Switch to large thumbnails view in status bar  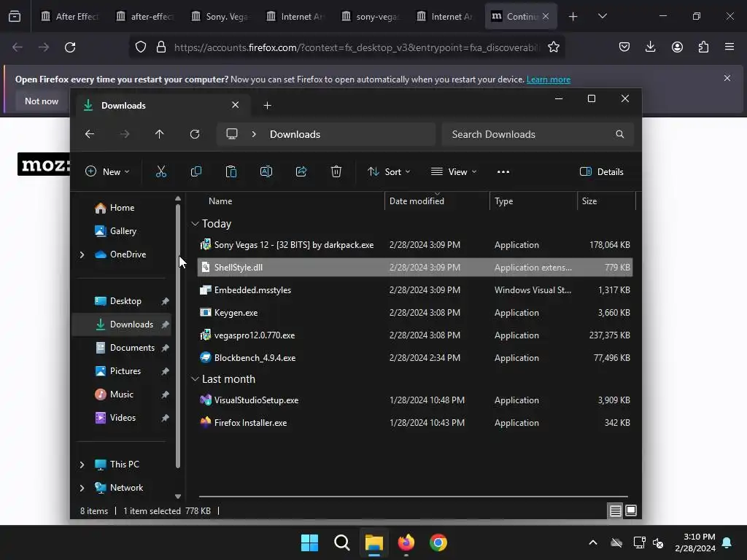pos(631,511)
